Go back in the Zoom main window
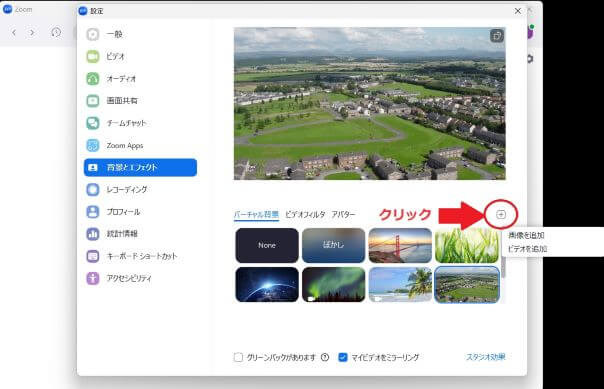This screenshot has width=604, height=389. [x=14, y=33]
